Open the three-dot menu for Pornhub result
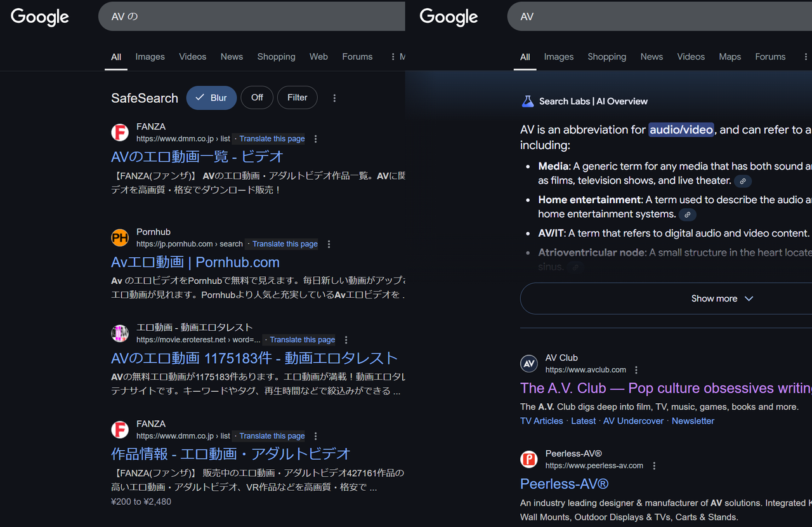 tap(329, 244)
